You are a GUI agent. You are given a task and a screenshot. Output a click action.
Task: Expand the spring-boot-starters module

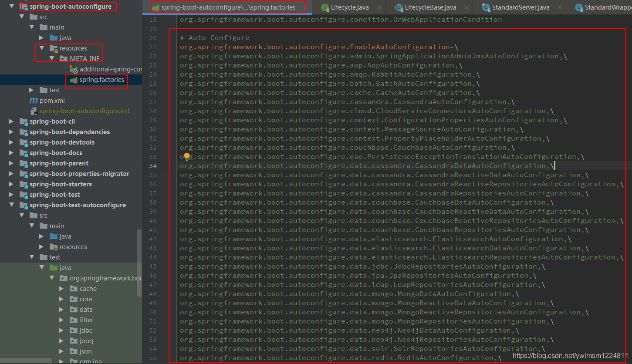[12, 184]
